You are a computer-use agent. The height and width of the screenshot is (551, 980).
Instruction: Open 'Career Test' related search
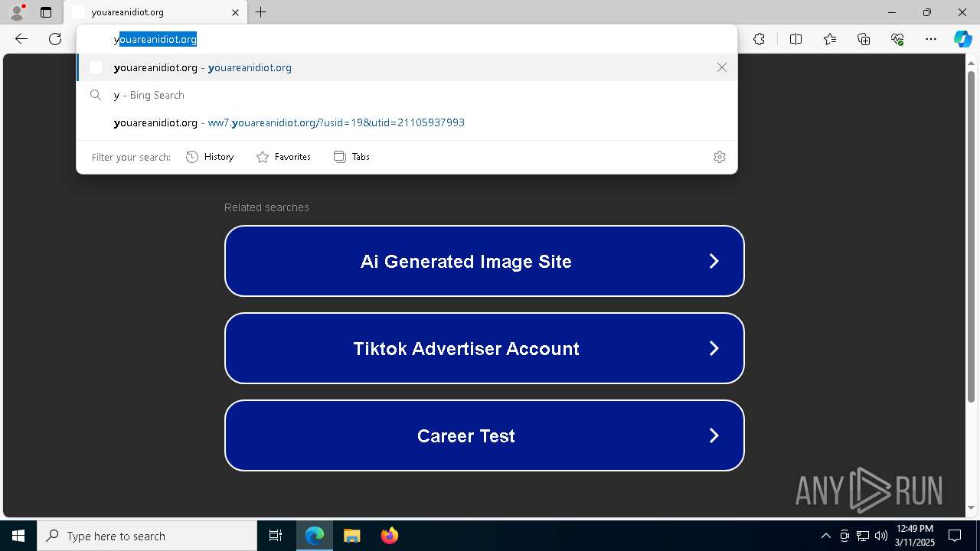coord(484,435)
